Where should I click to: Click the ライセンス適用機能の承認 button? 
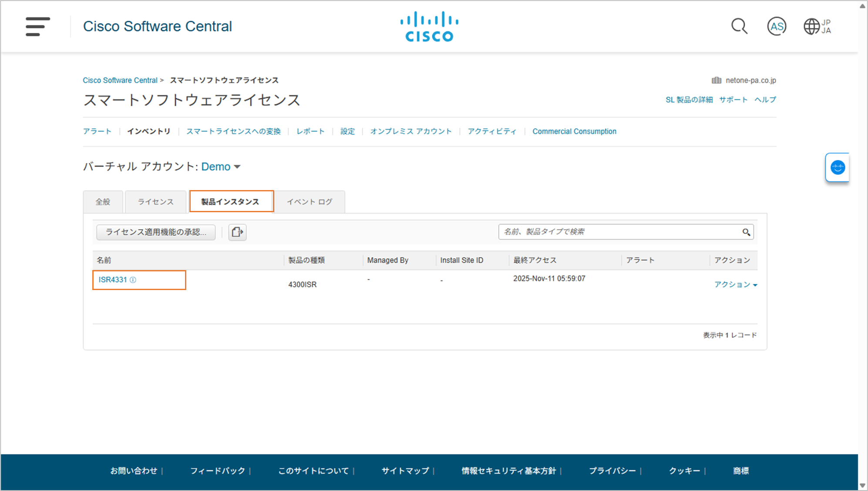pos(156,232)
